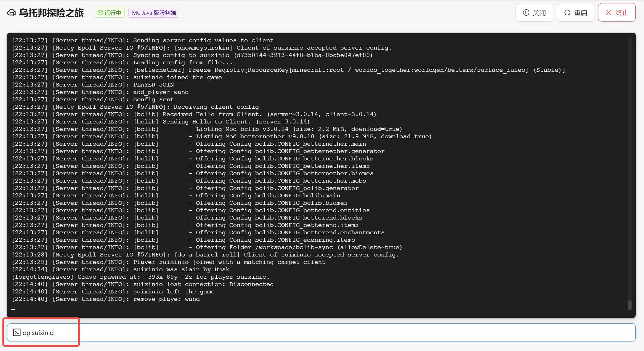Click the 'Offering Config bclib.CONFIG_betterend.enchantments' line

(198, 232)
